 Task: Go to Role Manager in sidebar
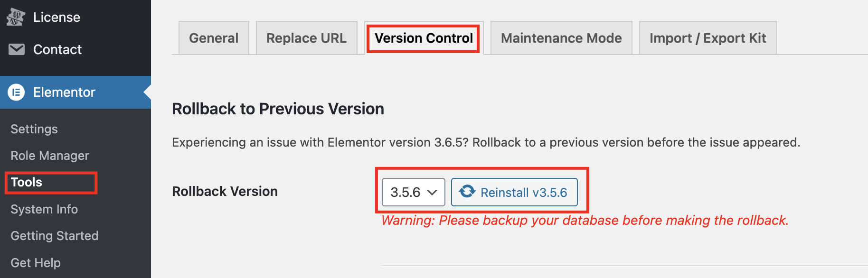[50, 156]
